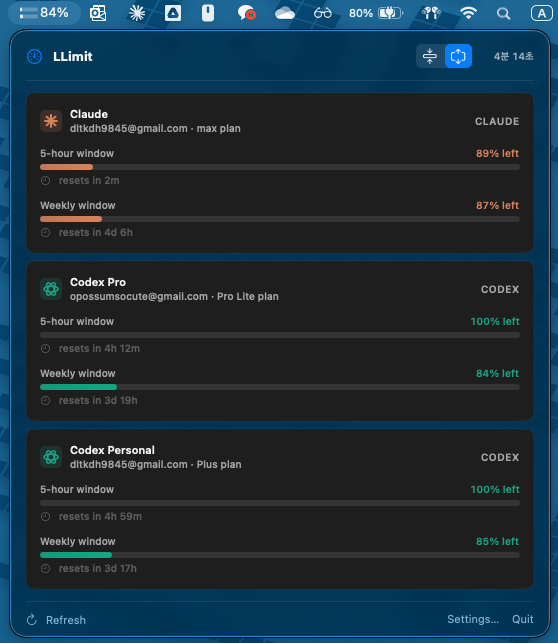
Task: Click 100% left on Codex Personal card
Action: [x=495, y=489]
